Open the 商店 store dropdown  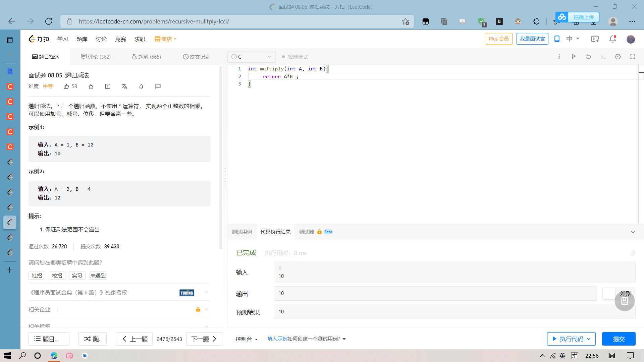tap(165, 39)
